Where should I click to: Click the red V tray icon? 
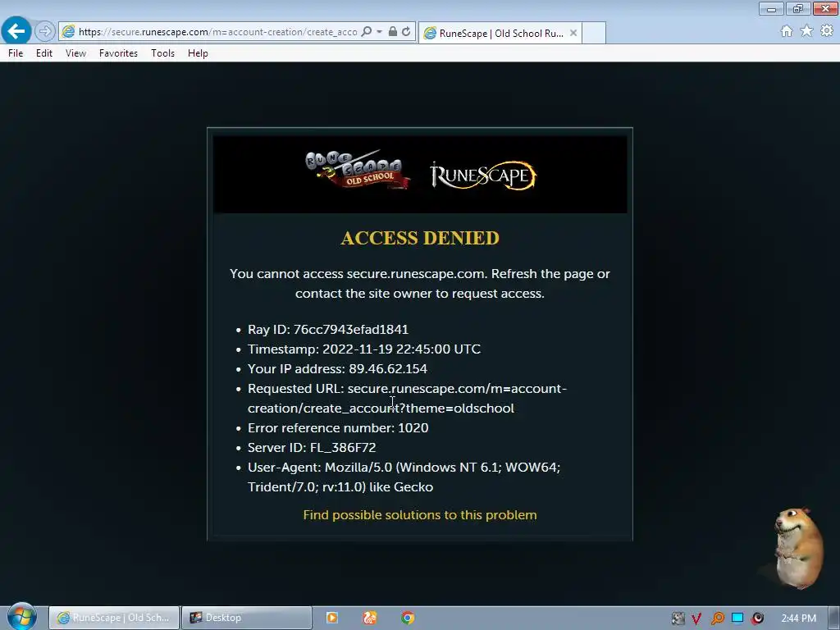[x=696, y=619]
